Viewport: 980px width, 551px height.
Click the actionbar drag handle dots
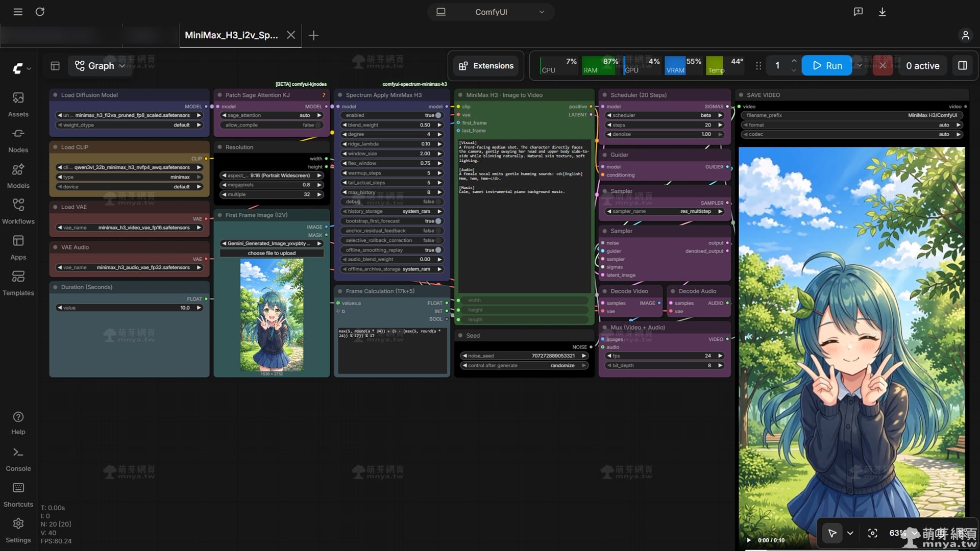click(x=758, y=66)
